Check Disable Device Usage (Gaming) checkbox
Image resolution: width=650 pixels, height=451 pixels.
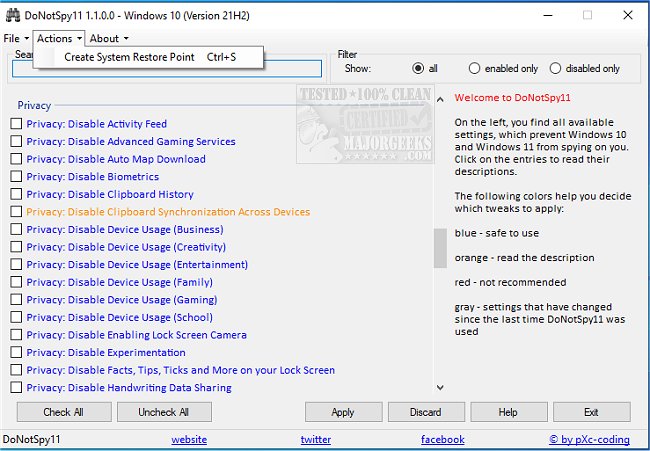tap(16, 299)
